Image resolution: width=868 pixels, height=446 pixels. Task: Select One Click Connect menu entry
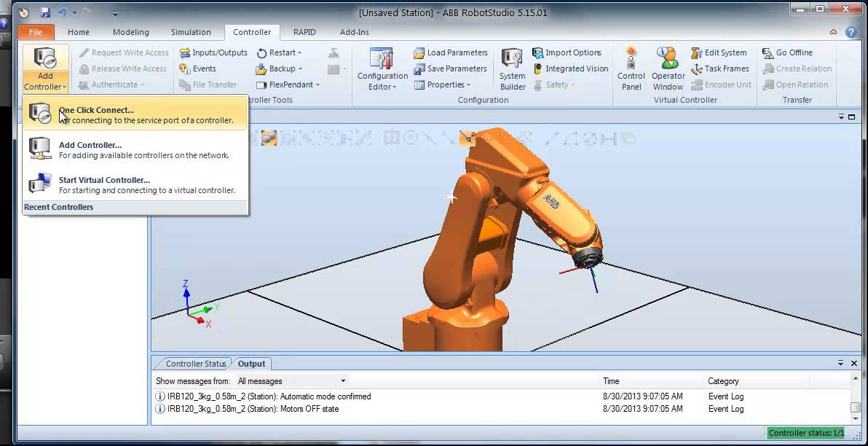(135, 114)
